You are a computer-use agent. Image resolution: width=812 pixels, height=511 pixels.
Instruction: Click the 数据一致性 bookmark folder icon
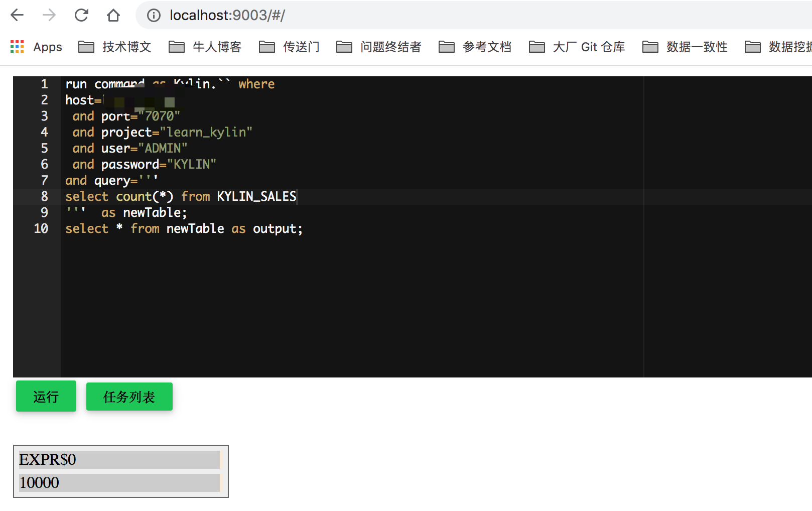coord(650,47)
